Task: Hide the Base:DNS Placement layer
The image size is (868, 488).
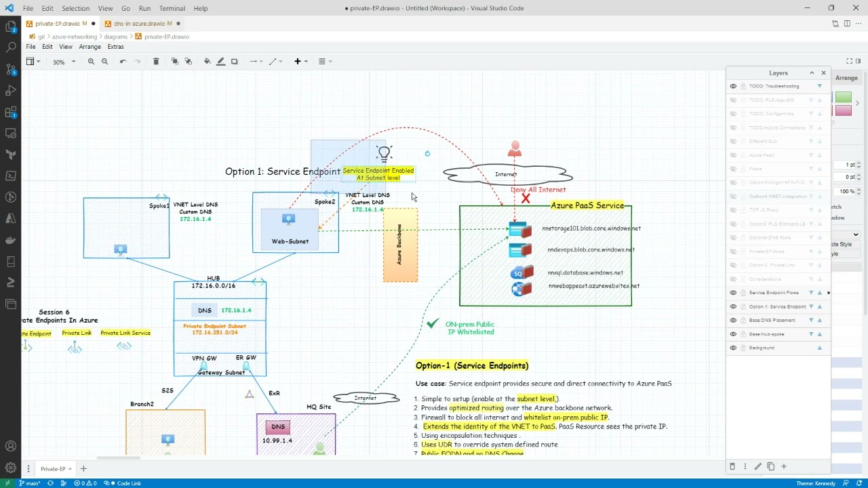Action: (x=733, y=320)
